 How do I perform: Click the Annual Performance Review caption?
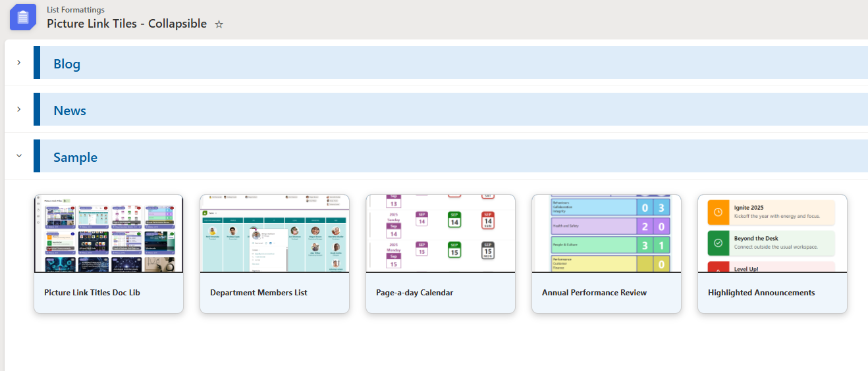[x=595, y=293]
